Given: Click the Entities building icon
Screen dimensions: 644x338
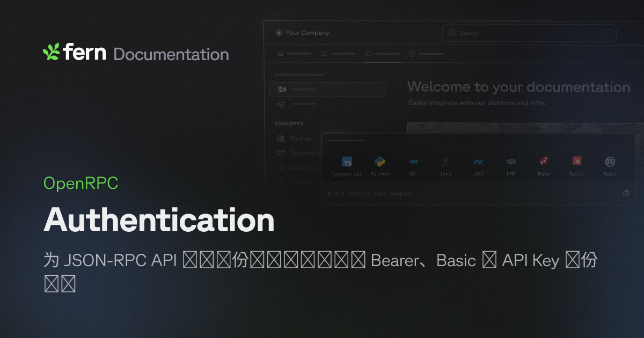Looking at the screenshot, I should [281, 138].
